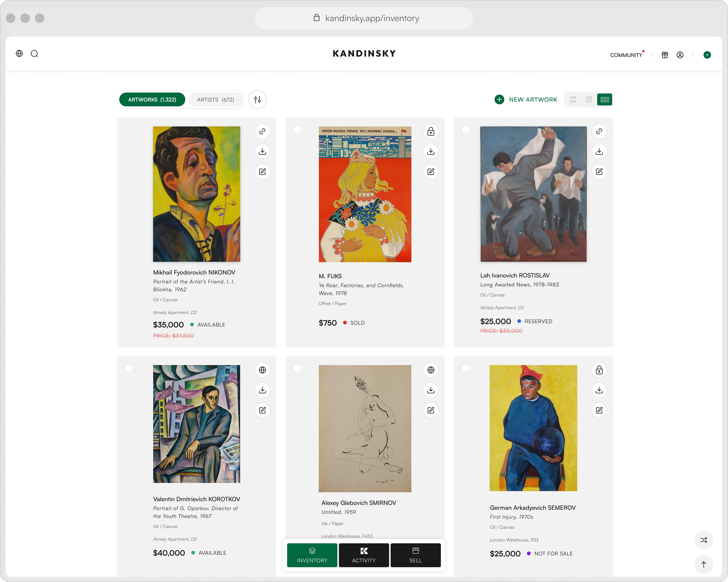Download the Nikonov portrait artwork
Image resolution: width=728 pixels, height=582 pixels.
point(262,152)
